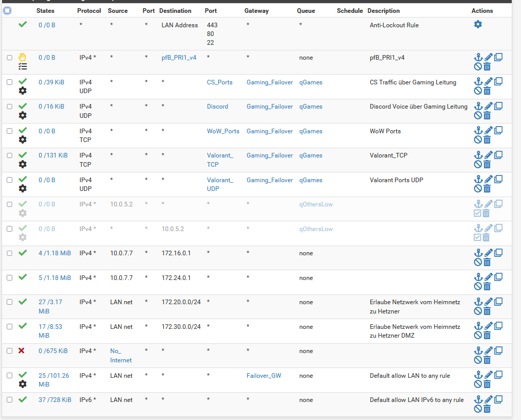Edit the Heimnetz zu Hetzner rule 172.20.0.0/24
Screen dimensions: 521x420
[x=488, y=302]
